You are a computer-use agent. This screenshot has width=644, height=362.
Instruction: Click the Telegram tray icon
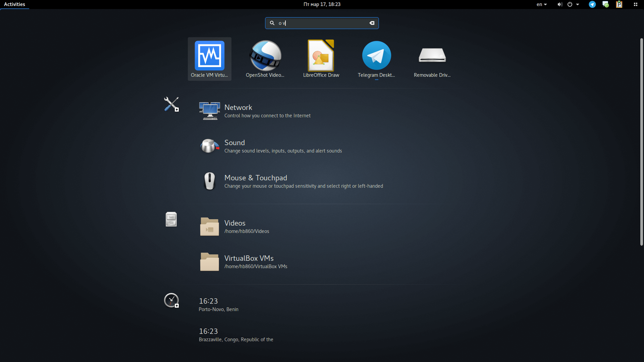click(592, 4)
